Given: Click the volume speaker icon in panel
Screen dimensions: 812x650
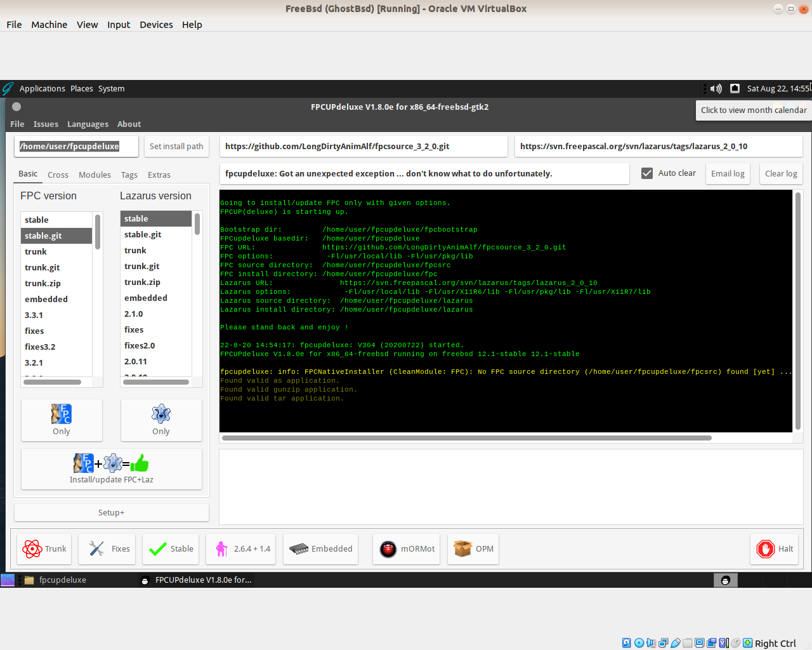Looking at the screenshot, I should 716,89.
